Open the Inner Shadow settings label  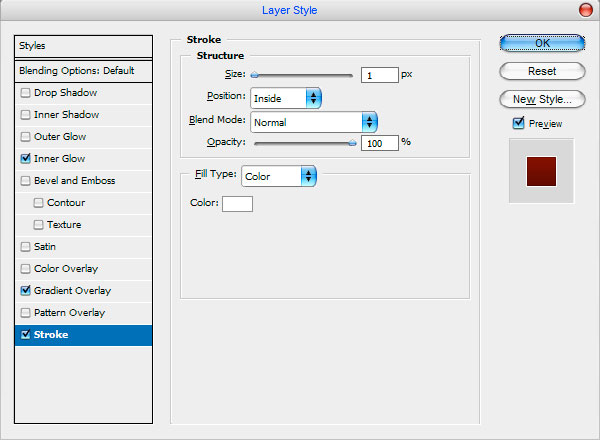pyautogui.click(x=67, y=114)
